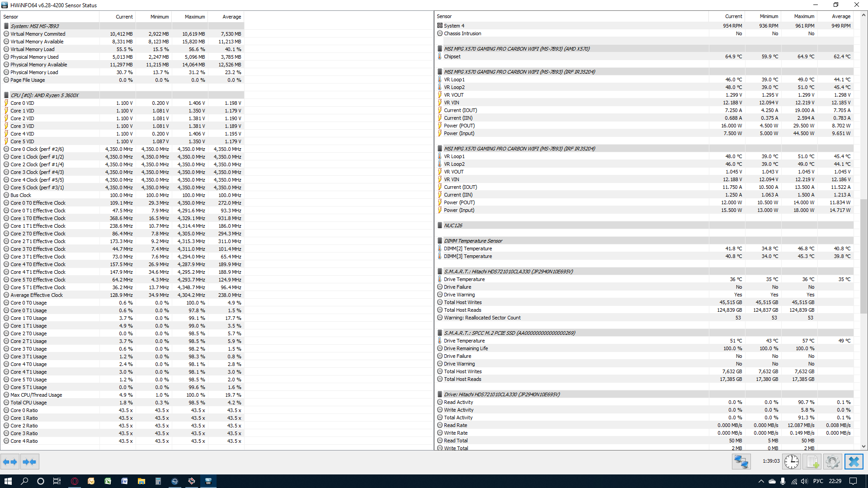Open sensor settings gear button
Image resolution: width=868 pixels, height=488 pixels.
point(832,462)
